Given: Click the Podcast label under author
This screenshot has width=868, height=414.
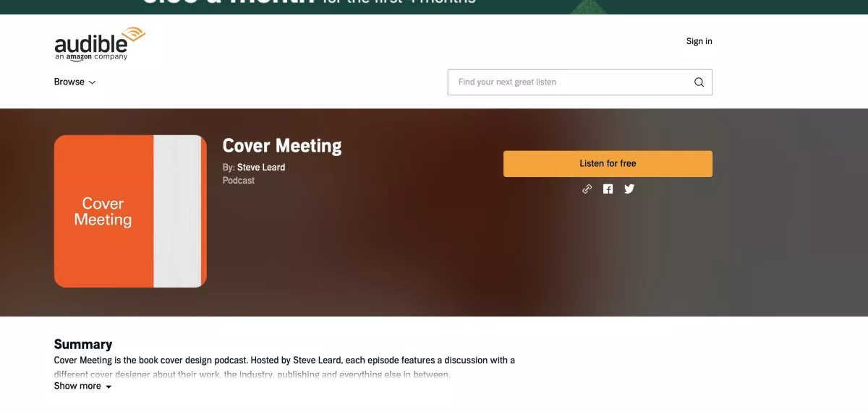Looking at the screenshot, I should tap(239, 181).
